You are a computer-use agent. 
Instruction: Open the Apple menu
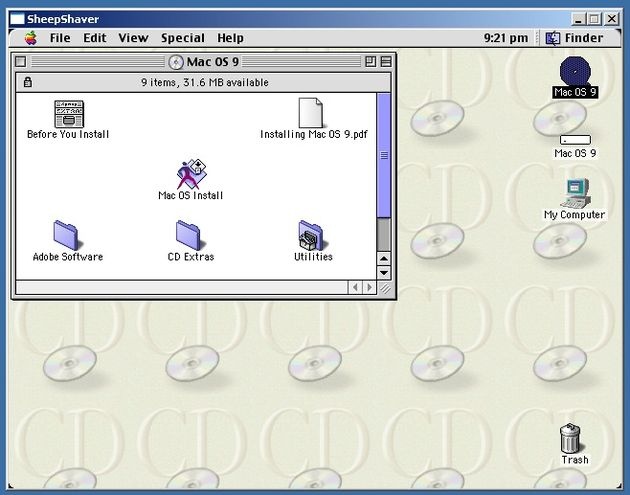(x=31, y=38)
